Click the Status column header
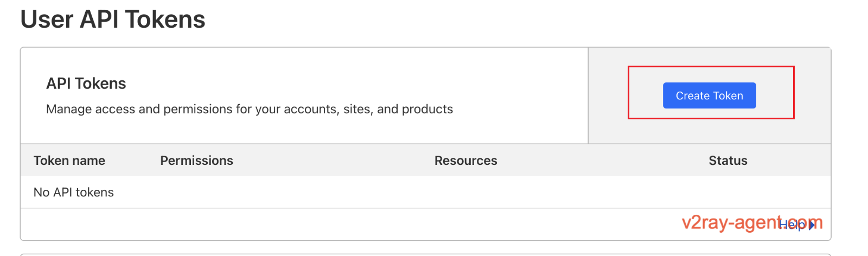 point(727,161)
